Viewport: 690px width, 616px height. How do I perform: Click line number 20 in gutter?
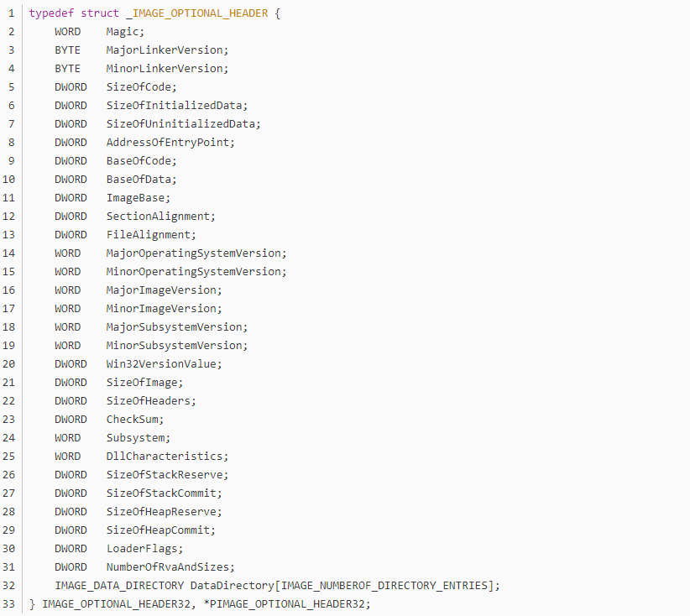(8, 364)
